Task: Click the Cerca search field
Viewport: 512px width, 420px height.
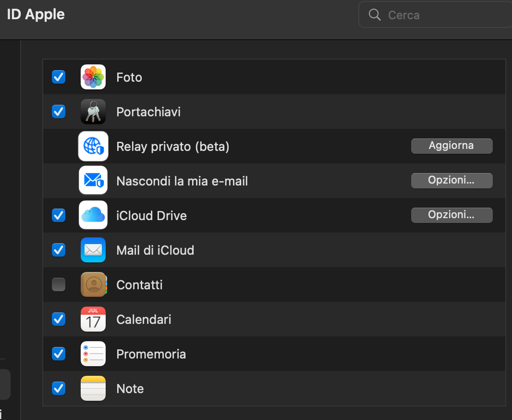Action: click(x=435, y=15)
